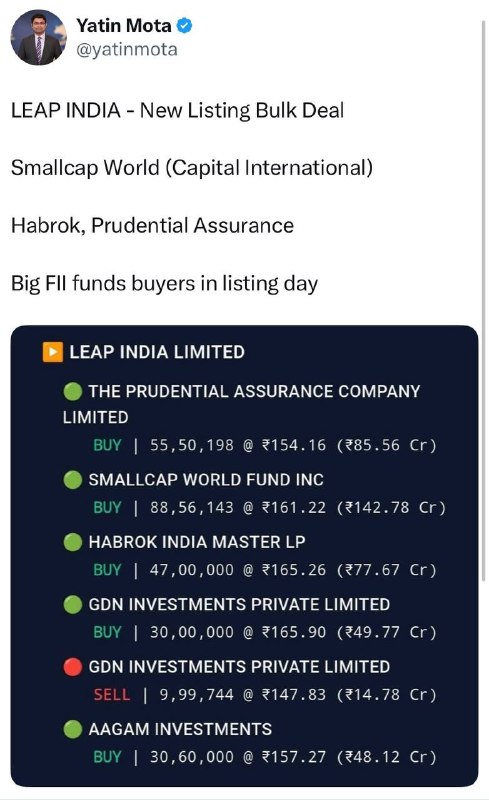This screenshot has height=800, width=489.
Task: Open Yatin Mota's profile picture
Action: 38,38
